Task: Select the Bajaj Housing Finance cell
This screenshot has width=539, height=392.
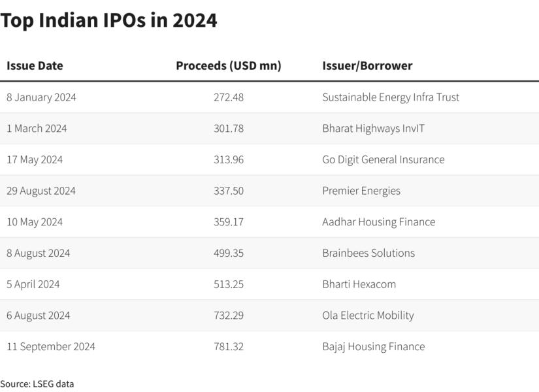Action: pos(373,347)
